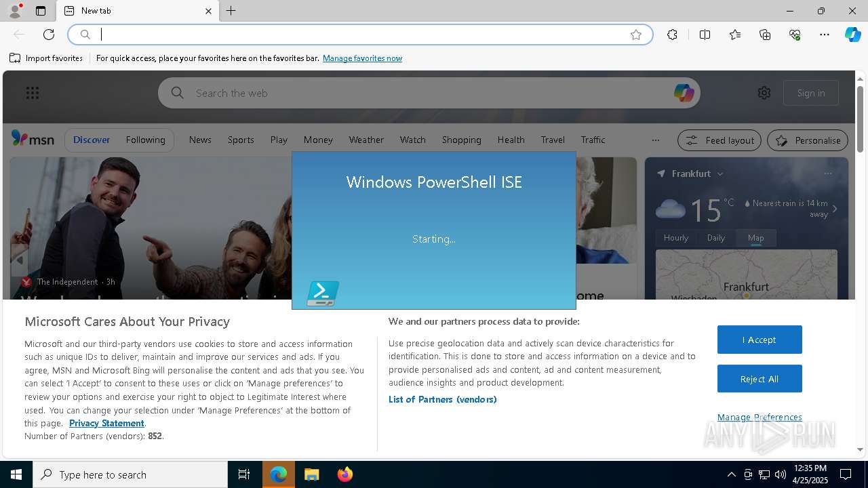The height and width of the screenshot is (488, 868).
Task: Open the msn logo home link
Action: pos(33,139)
